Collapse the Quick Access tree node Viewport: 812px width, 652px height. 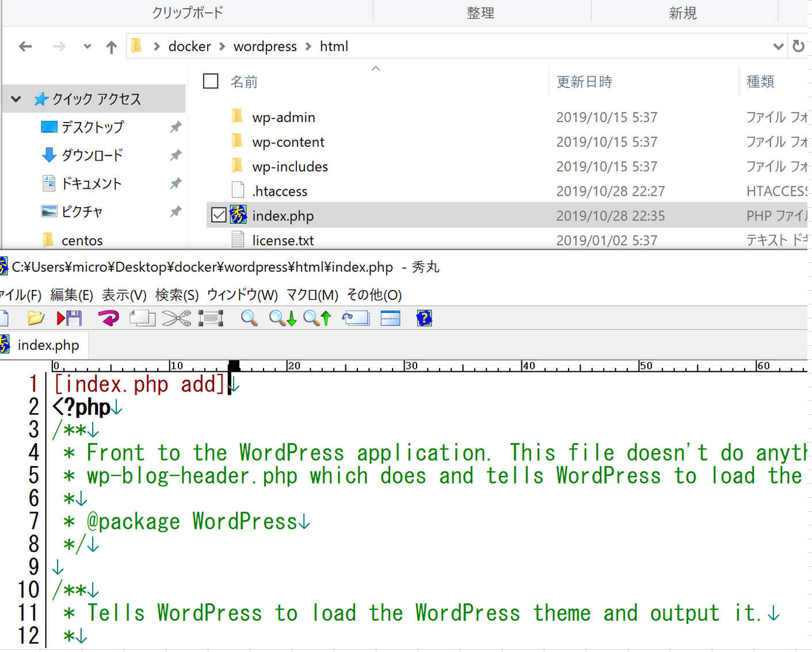16,99
